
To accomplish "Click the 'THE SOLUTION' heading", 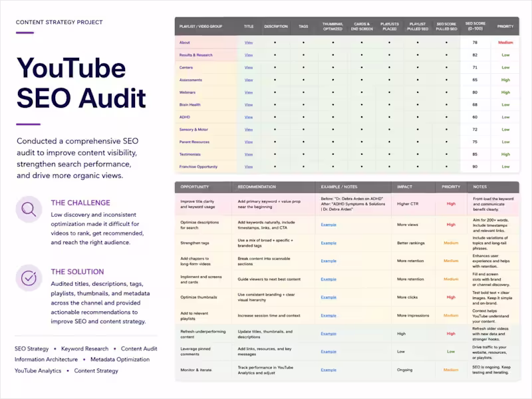I will pos(77,272).
